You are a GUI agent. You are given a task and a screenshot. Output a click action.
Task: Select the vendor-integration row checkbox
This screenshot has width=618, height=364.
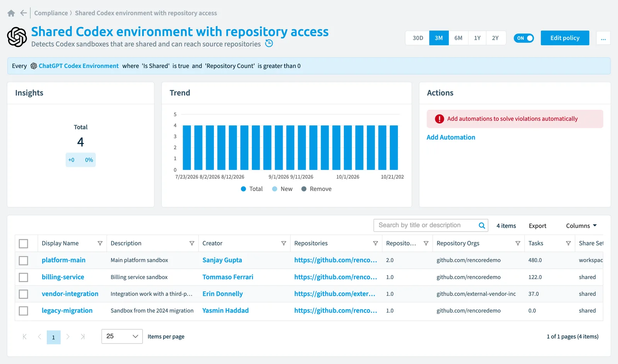[x=24, y=294]
